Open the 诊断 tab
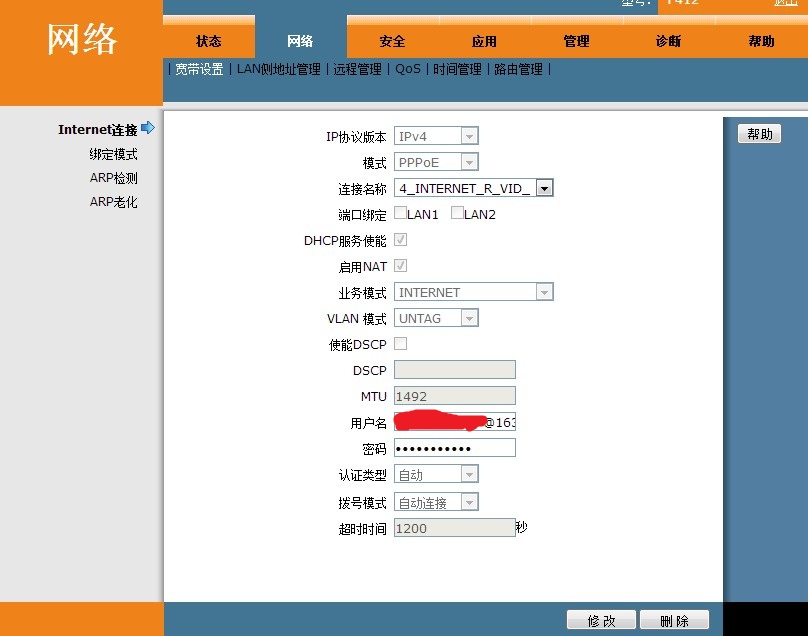The image size is (808, 636). [x=668, y=41]
